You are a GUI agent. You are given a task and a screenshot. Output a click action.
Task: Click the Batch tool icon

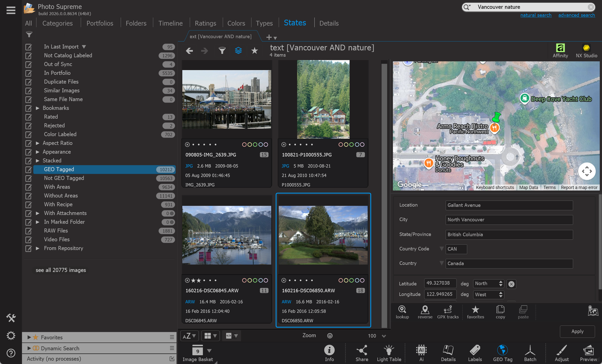point(530,353)
